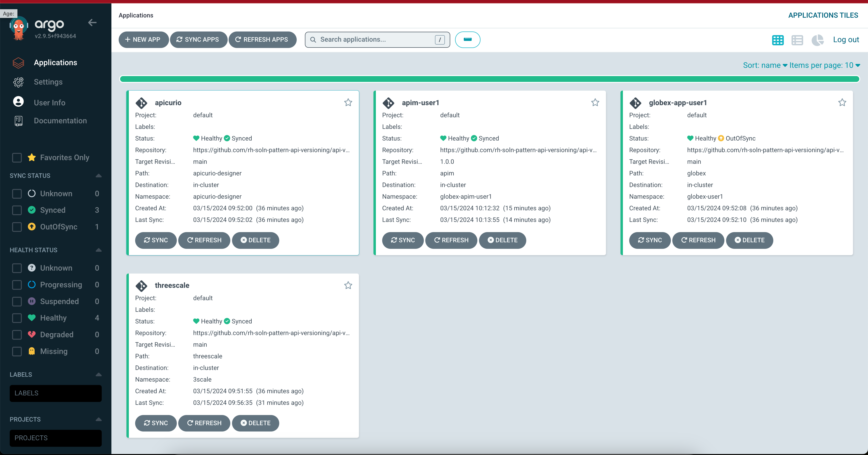Sync the apim-user1 application

[403, 240]
